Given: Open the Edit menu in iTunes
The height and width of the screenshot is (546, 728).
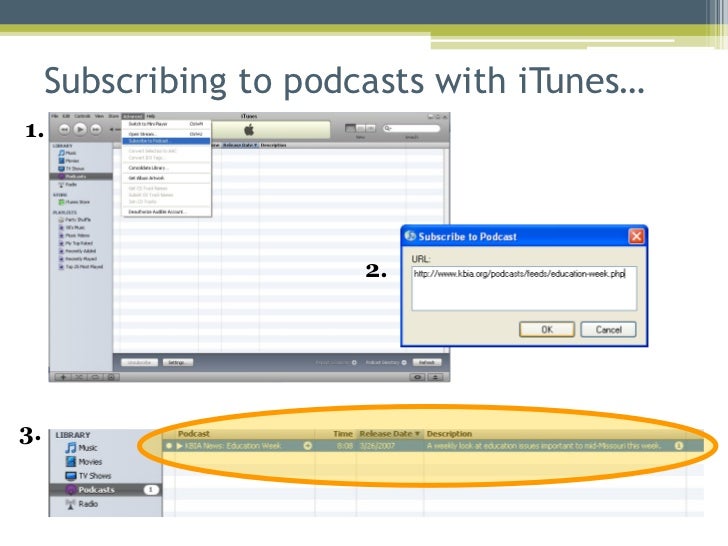Looking at the screenshot, I should (66, 116).
